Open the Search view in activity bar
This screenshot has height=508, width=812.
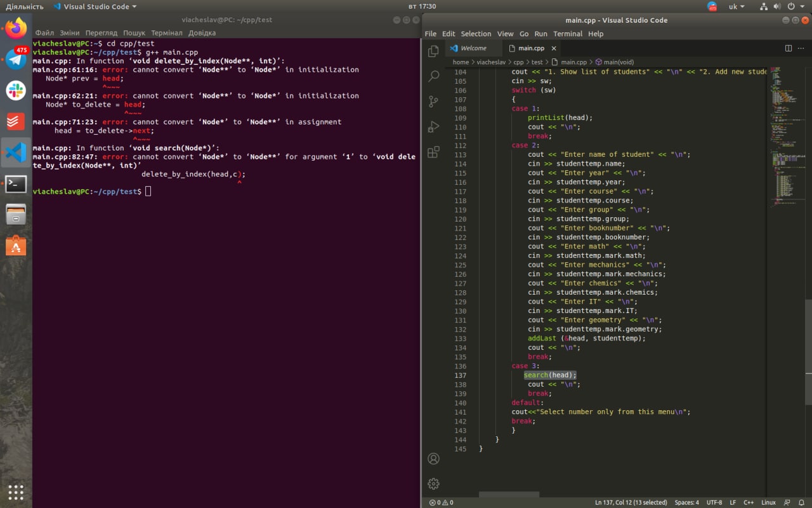click(434, 76)
